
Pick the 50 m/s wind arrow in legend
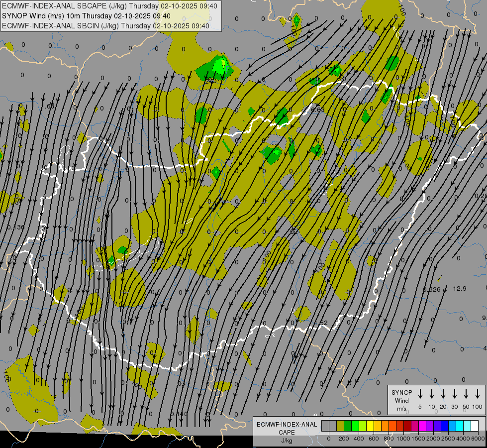466,394
